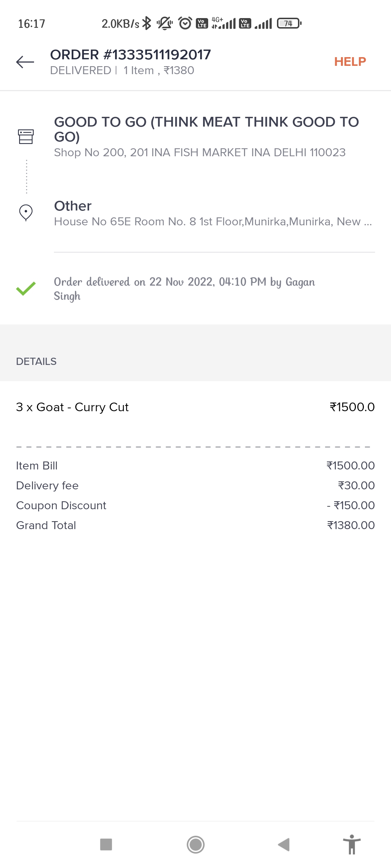Tap the green delivered checkmark
The image size is (391, 868).
click(x=26, y=289)
